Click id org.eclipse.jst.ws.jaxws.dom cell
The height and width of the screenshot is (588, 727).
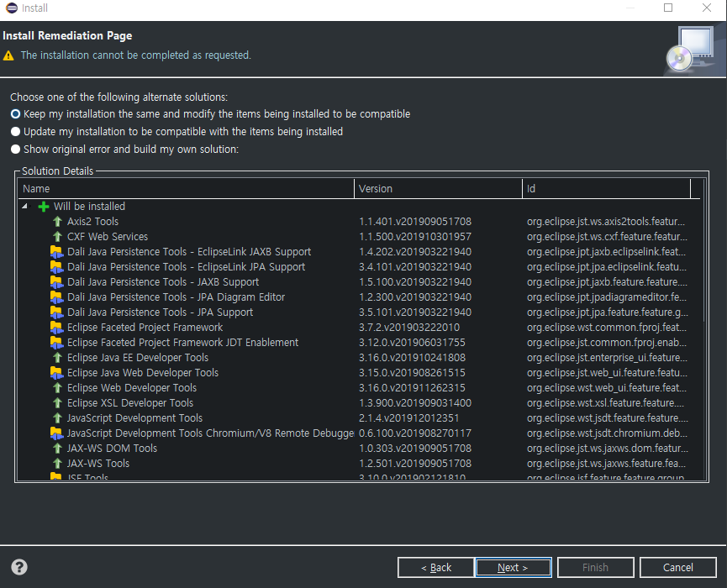tap(608, 449)
